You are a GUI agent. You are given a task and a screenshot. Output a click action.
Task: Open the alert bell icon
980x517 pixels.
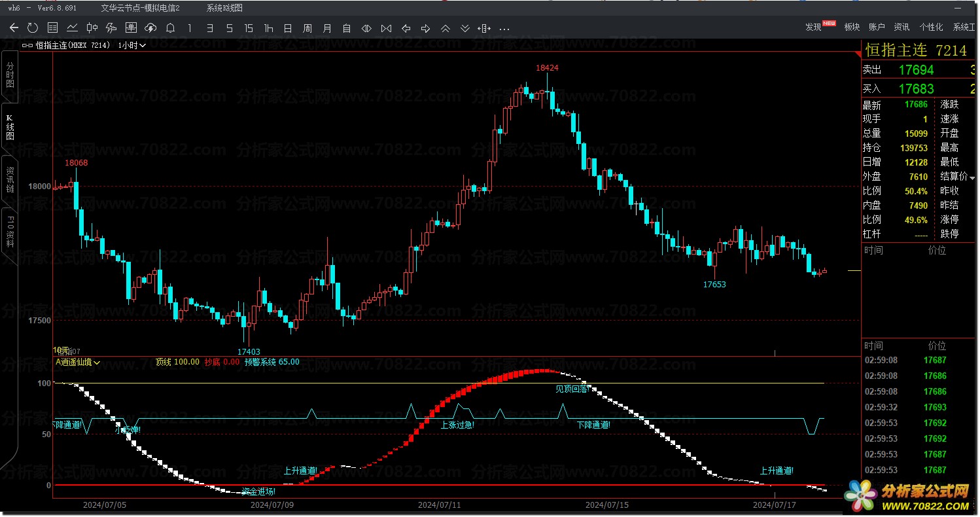tap(170, 27)
